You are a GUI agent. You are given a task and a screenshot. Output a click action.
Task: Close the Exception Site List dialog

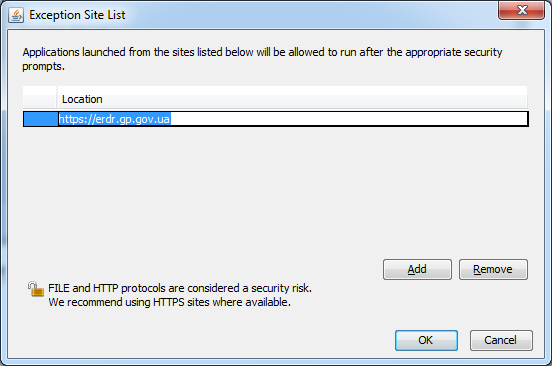pos(521,10)
